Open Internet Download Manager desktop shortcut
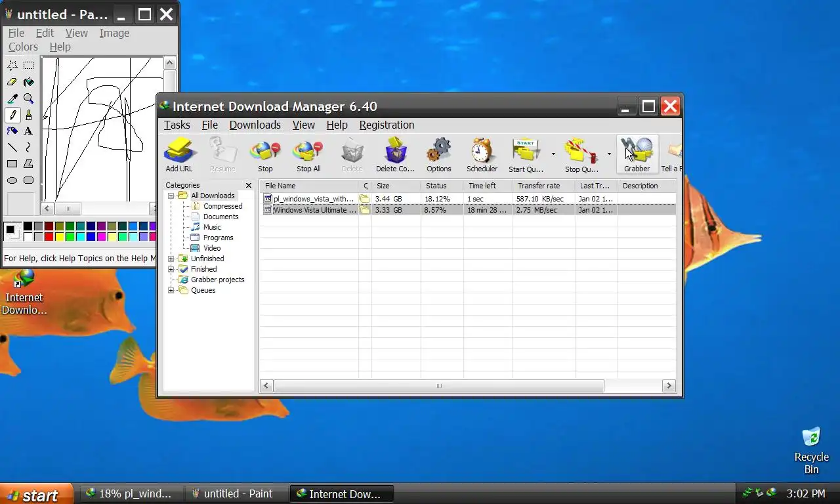 coord(24,292)
